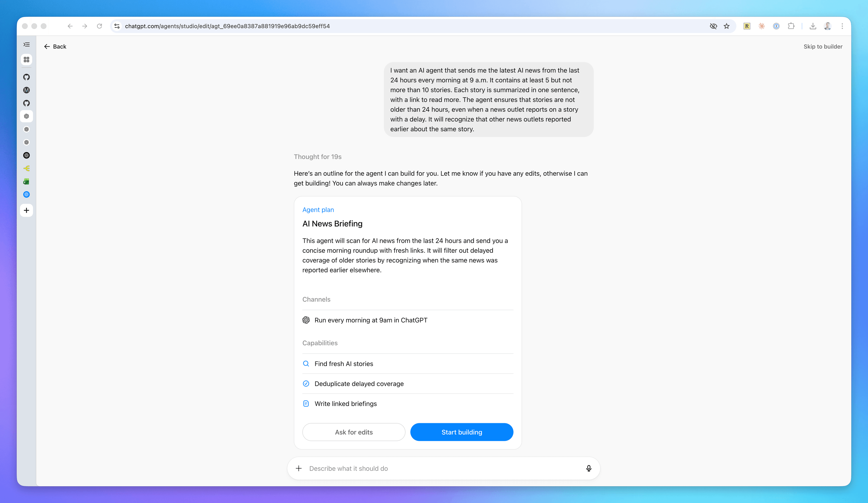Toggle the tracking protection eye icon
The height and width of the screenshot is (503, 868).
tap(713, 26)
